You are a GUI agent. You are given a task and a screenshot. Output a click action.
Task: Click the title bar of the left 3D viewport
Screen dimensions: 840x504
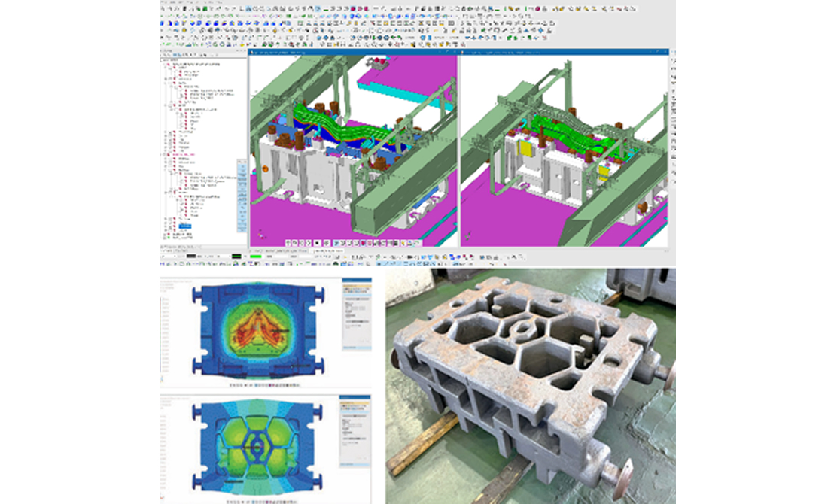click(352, 52)
